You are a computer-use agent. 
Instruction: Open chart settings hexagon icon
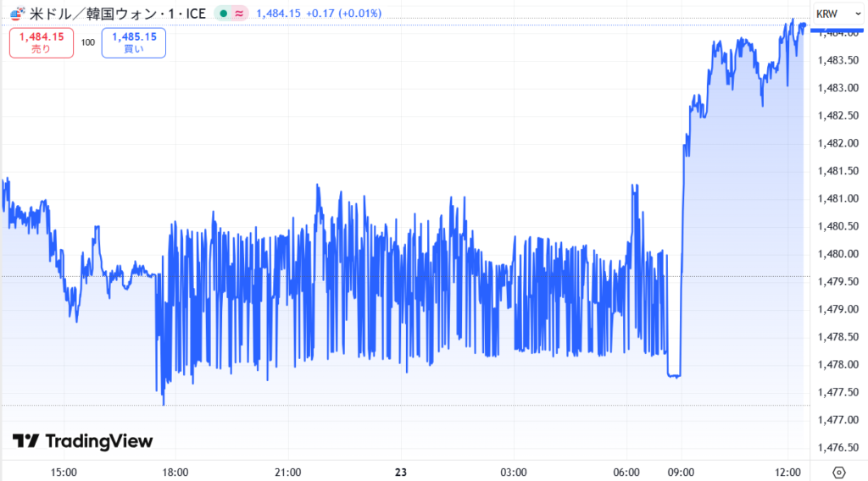pos(838,472)
